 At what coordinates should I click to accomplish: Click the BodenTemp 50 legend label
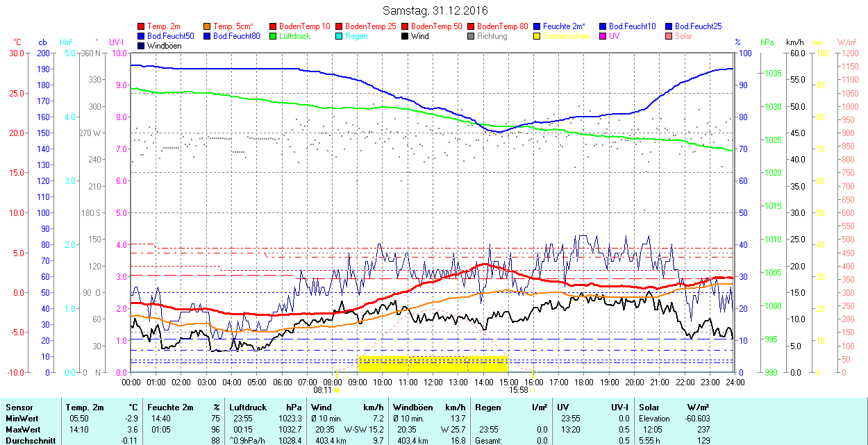click(x=436, y=26)
